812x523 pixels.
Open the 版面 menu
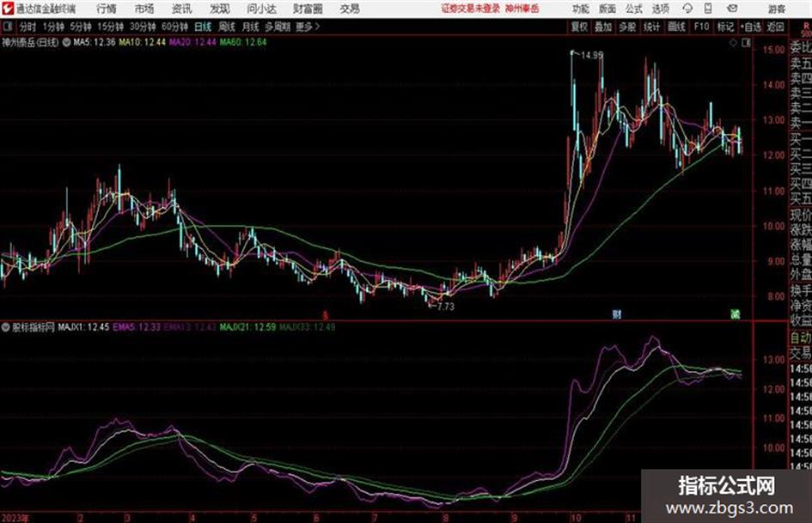point(607,9)
